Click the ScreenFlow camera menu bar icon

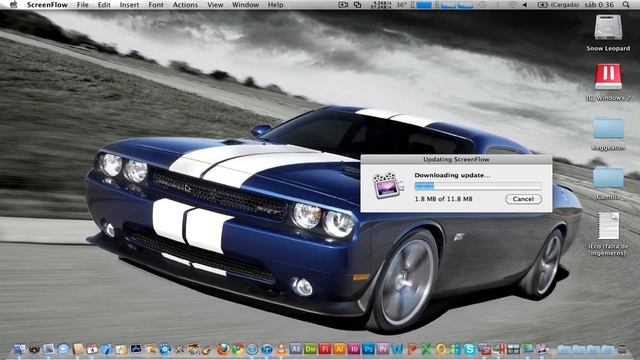click(x=343, y=4)
